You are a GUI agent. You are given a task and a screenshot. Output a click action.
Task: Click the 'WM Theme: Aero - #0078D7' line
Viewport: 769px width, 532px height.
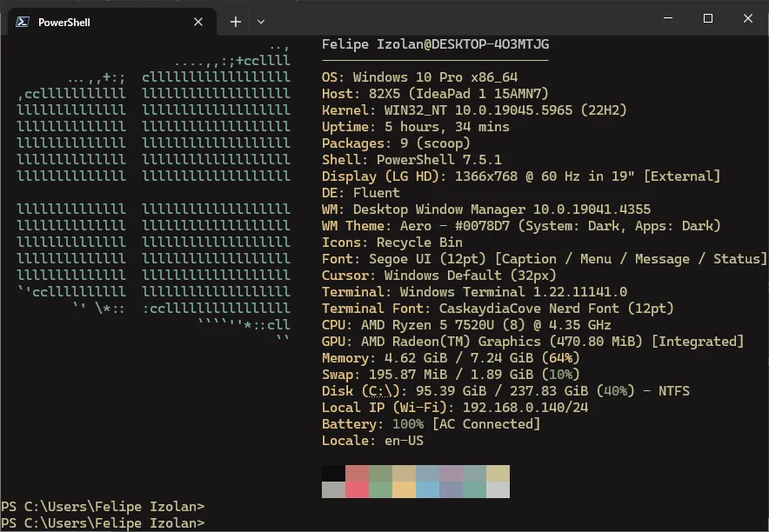click(521, 226)
